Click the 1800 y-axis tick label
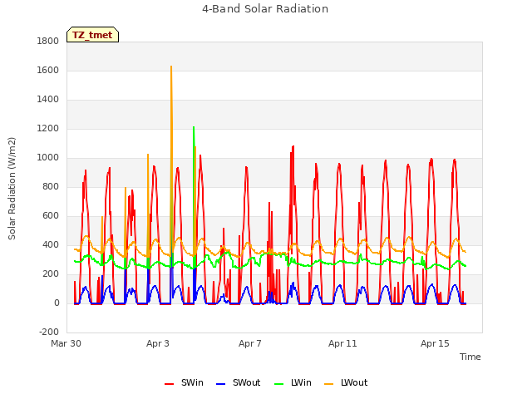This screenshot has height=399, width=532. click(48, 42)
